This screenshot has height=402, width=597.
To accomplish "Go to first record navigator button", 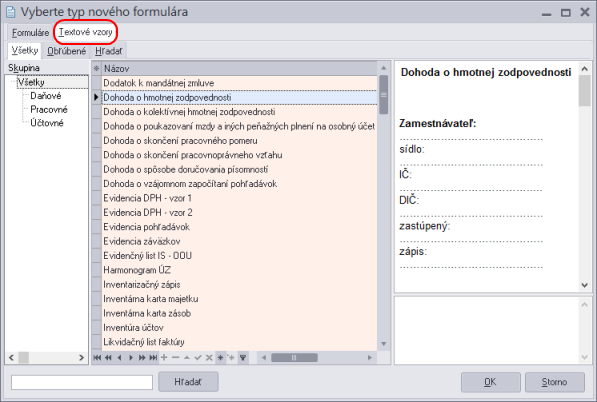I will (x=97, y=357).
